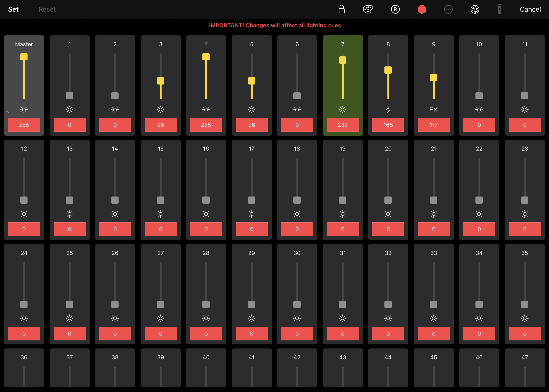Click the sun icon under channel 20
The height and width of the screenshot is (392, 549).
pyautogui.click(x=388, y=214)
